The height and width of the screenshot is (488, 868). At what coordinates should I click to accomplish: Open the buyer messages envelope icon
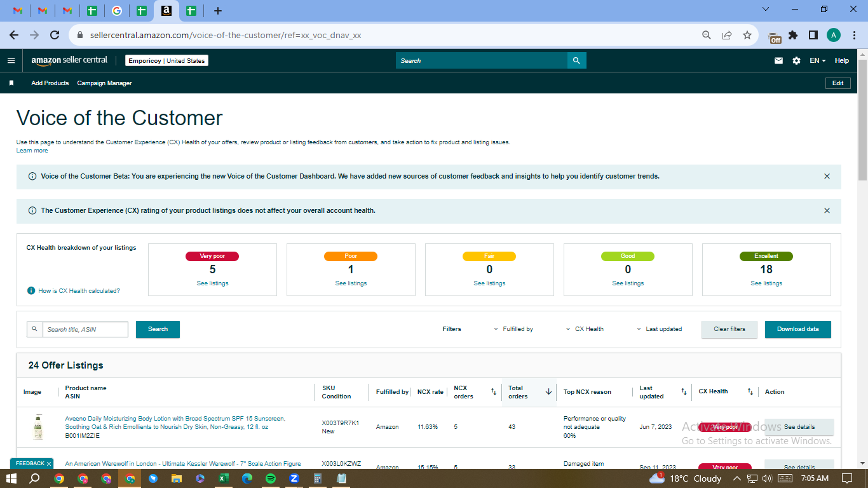click(778, 61)
